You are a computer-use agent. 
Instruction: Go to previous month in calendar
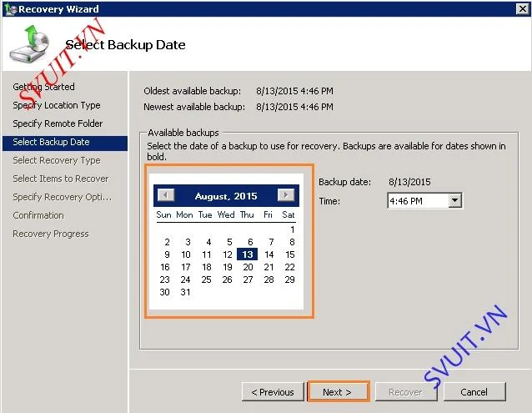coord(166,195)
